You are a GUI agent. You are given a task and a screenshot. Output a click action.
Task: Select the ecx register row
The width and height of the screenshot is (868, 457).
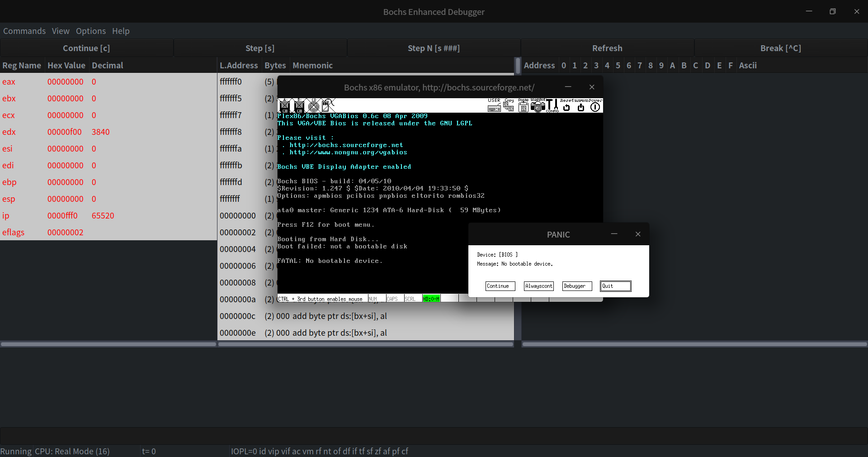(108, 115)
